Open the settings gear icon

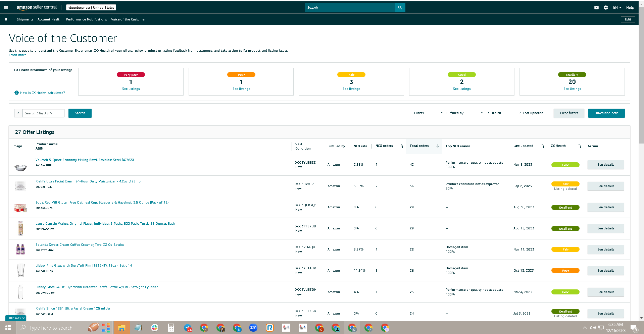coord(606,7)
